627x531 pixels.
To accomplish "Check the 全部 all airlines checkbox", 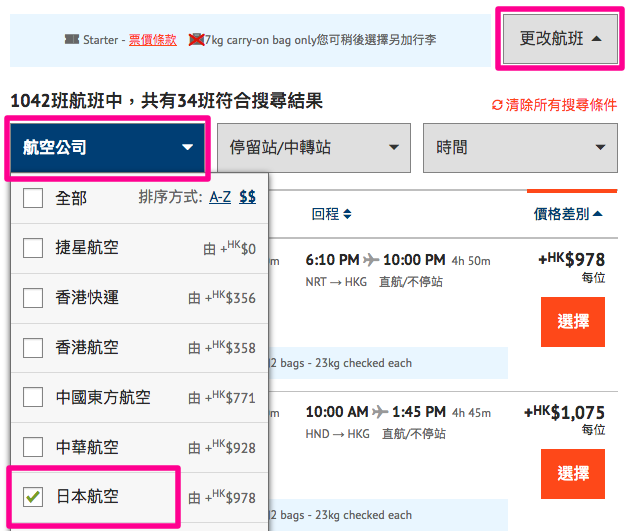I will [33, 198].
